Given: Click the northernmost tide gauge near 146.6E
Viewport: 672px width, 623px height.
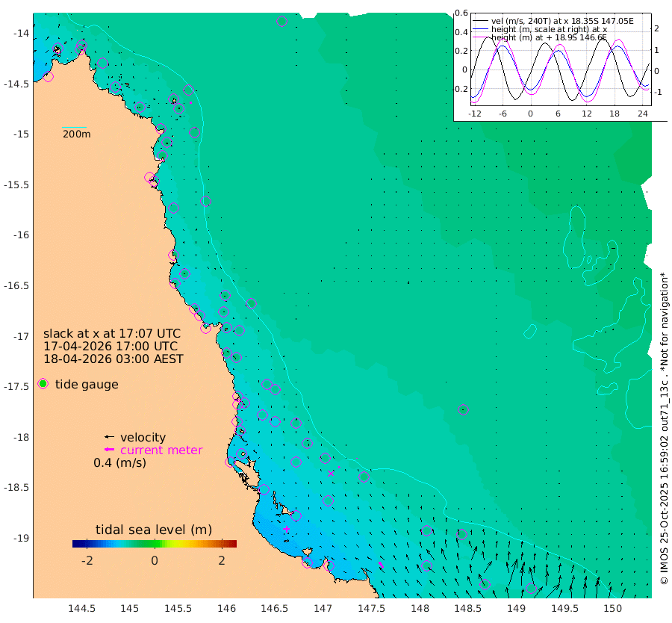Looking at the screenshot, I should [281, 21].
